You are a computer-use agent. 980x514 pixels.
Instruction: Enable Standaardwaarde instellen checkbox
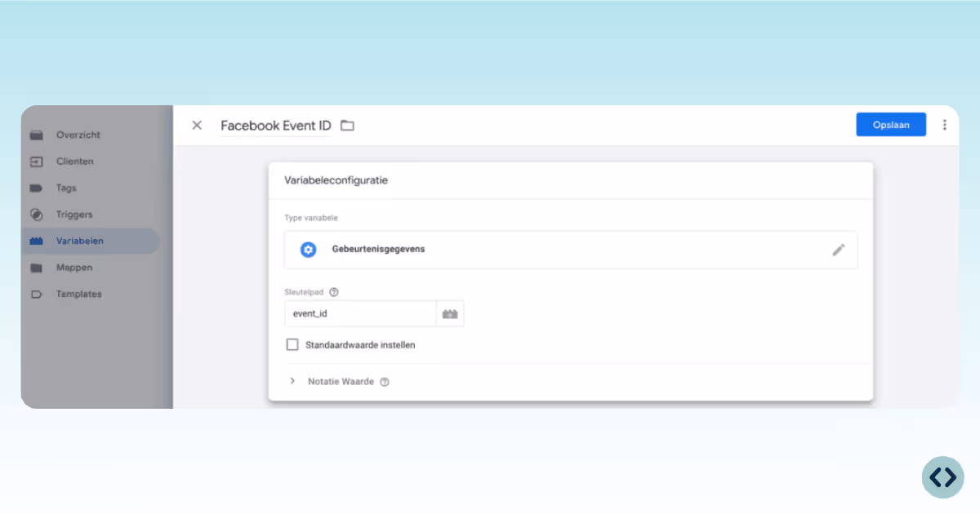coord(292,344)
